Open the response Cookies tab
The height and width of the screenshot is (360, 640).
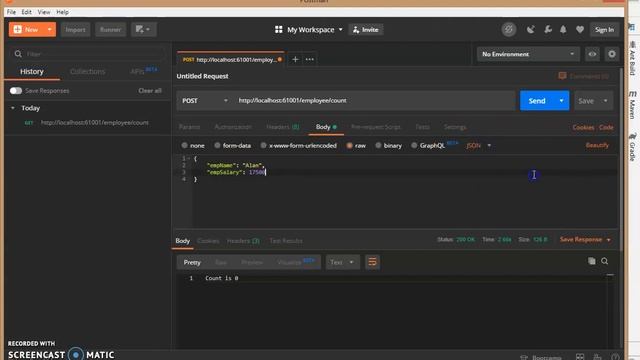(208, 241)
